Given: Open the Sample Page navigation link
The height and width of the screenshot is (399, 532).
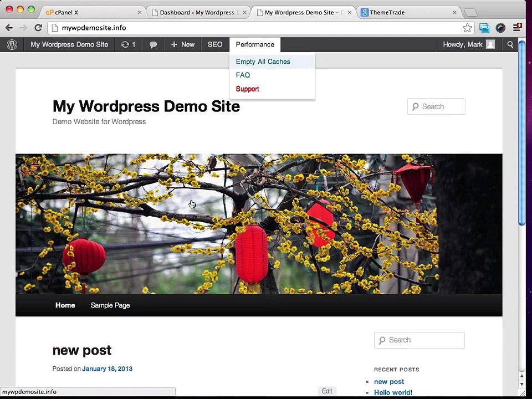Looking at the screenshot, I should pyautogui.click(x=110, y=305).
